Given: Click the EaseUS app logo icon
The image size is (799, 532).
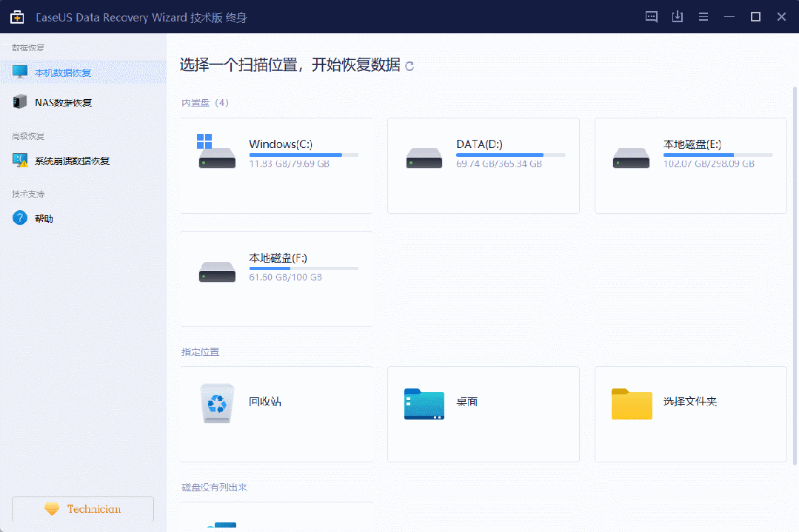Looking at the screenshot, I should click(x=17, y=17).
